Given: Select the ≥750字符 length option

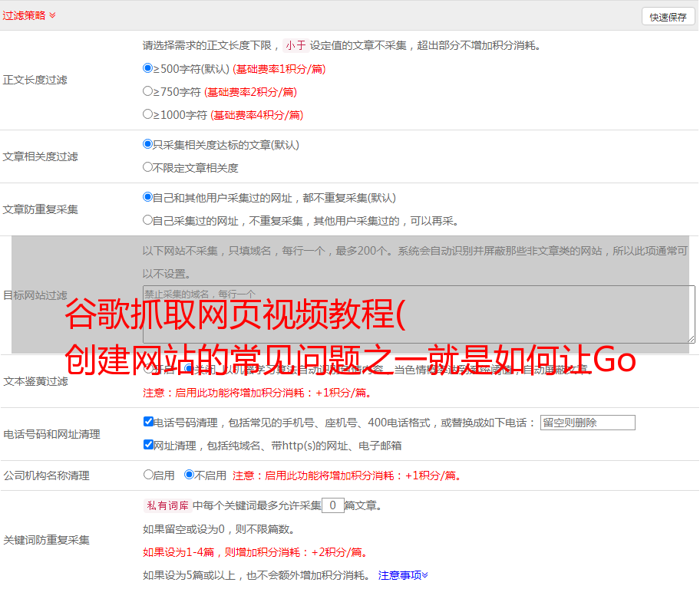Looking at the screenshot, I should [148, 91].
